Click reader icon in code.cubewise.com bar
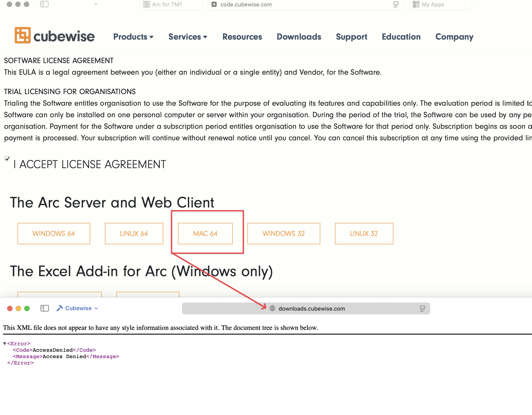Viewport: 532px width, 415px height. click(x=396, y=4)
